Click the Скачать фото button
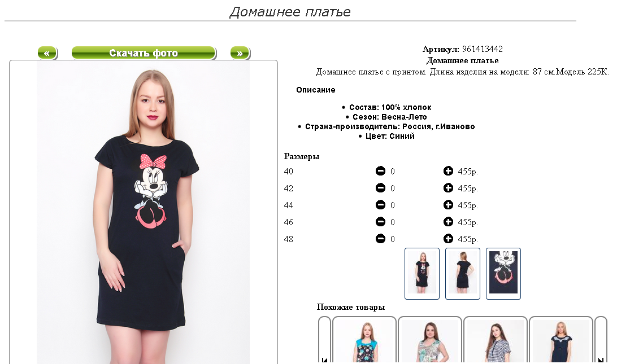The image size is (630, 364). click(x=144, y=53)
